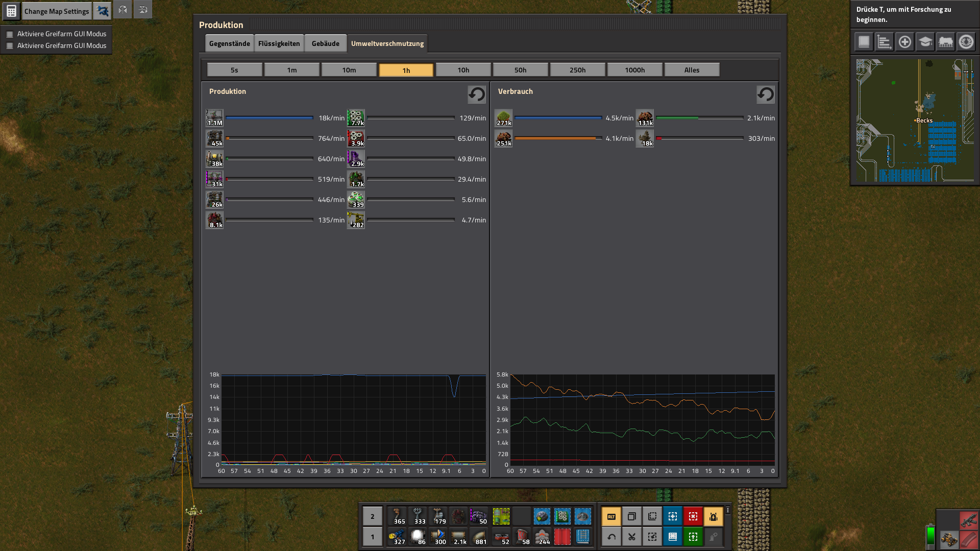Click the copy shortcut button
Screen dimensions: 980x551
click(x=632, y=516)
